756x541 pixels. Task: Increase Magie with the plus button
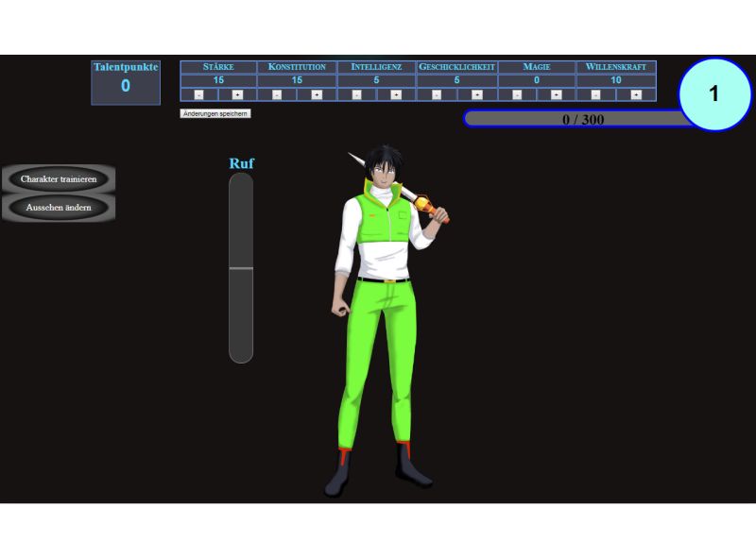coord(556,94)
